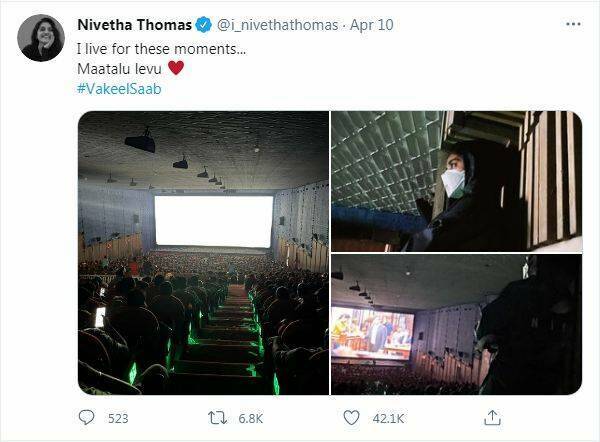Click the 6.8K retweets count
Image resolution: width=600 pixels, height=442 pixels.
coord(251,418)
